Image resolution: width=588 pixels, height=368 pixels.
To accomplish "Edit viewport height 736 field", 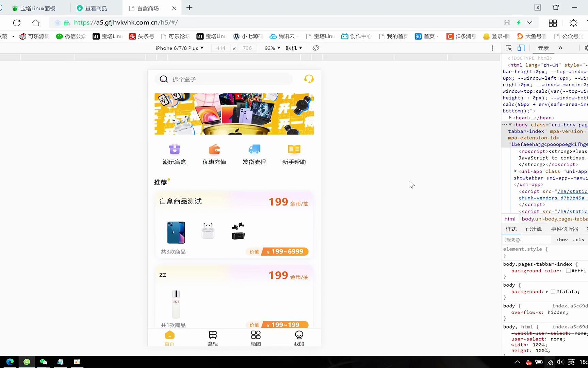I will (247, 48).
